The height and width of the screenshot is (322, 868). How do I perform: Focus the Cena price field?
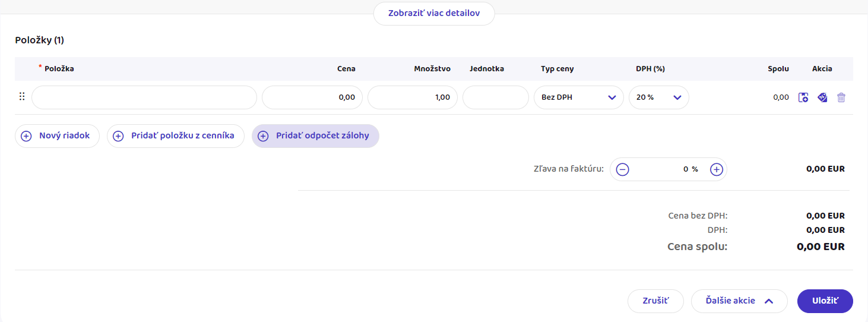pos(312,97)
